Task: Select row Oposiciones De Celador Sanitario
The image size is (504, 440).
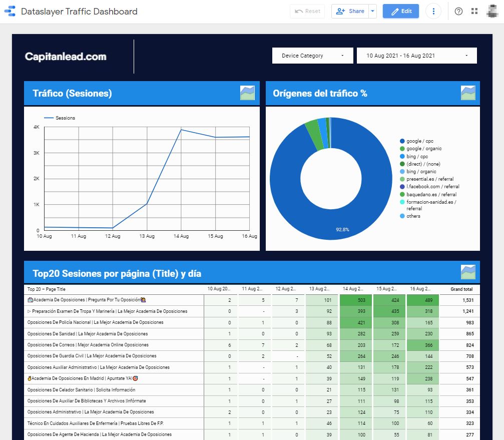Action: pyautogui.click(x=252, y=390)
